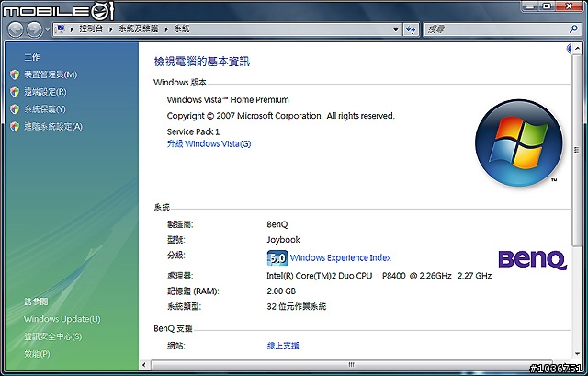Open 資訊安全中心(S) security center link
Screen dimensions: 588x376
pos(53,336)
